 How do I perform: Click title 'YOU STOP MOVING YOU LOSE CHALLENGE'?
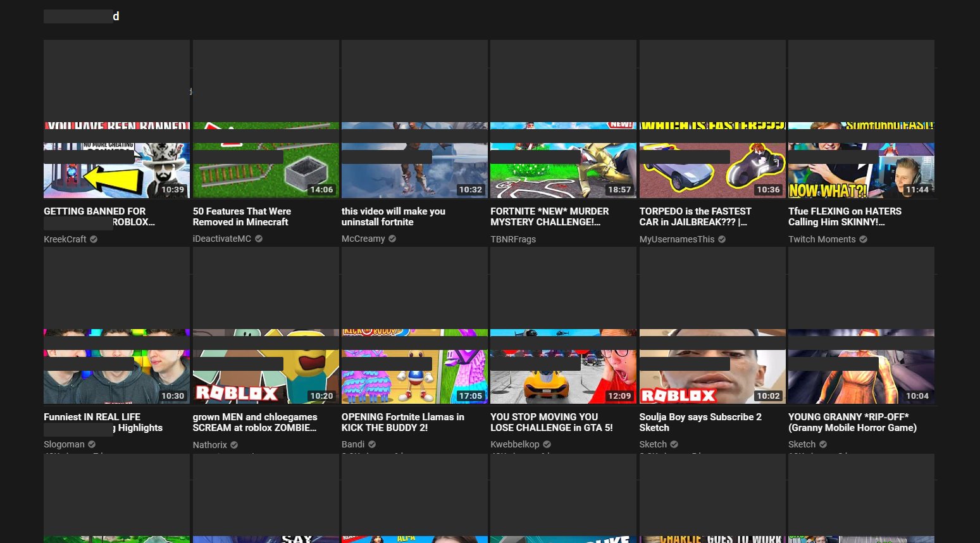click(552, 422)
